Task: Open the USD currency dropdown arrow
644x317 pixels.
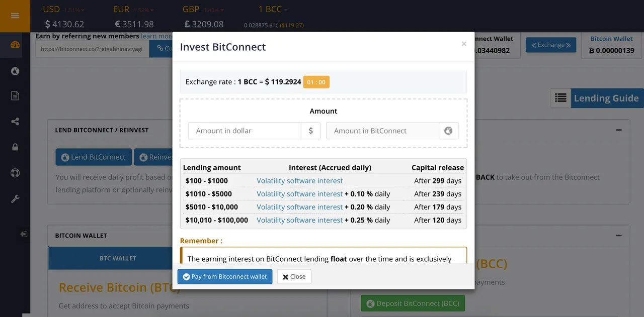Action: 83,10
